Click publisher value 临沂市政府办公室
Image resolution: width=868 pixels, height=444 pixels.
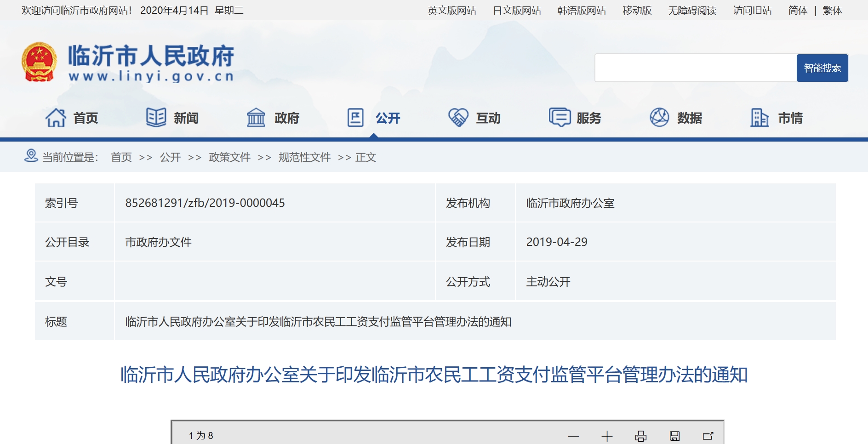click(570, 203)
